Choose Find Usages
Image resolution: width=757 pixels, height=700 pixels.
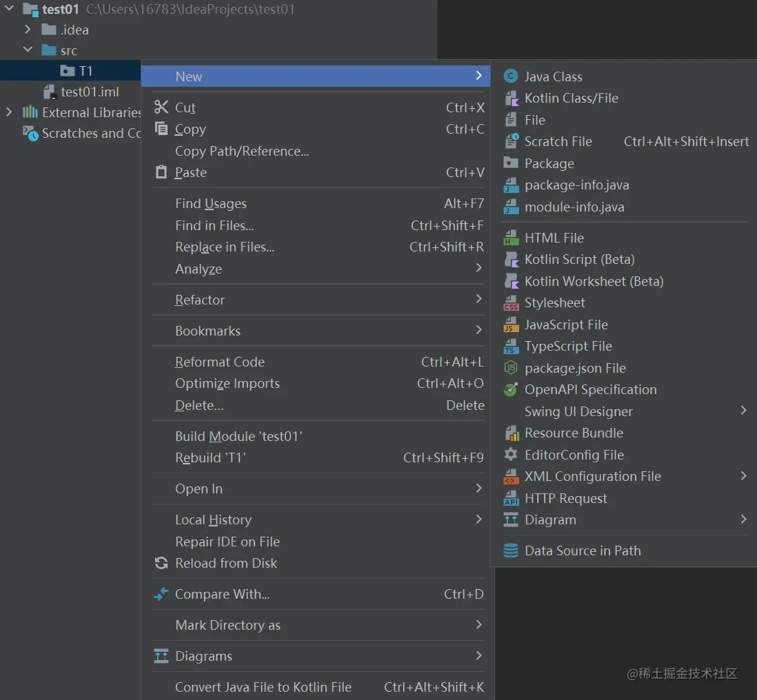316,203
